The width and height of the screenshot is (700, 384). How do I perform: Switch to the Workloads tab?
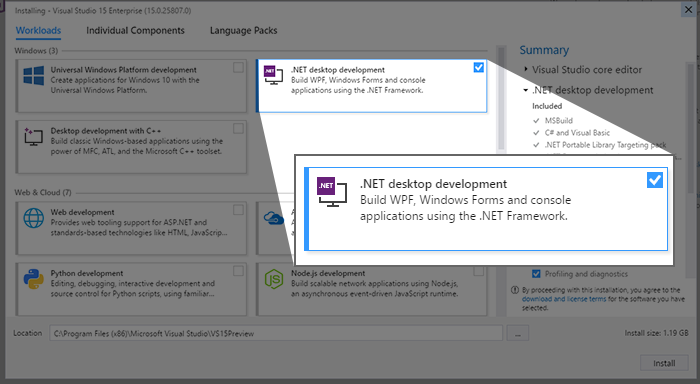[38, 30]
